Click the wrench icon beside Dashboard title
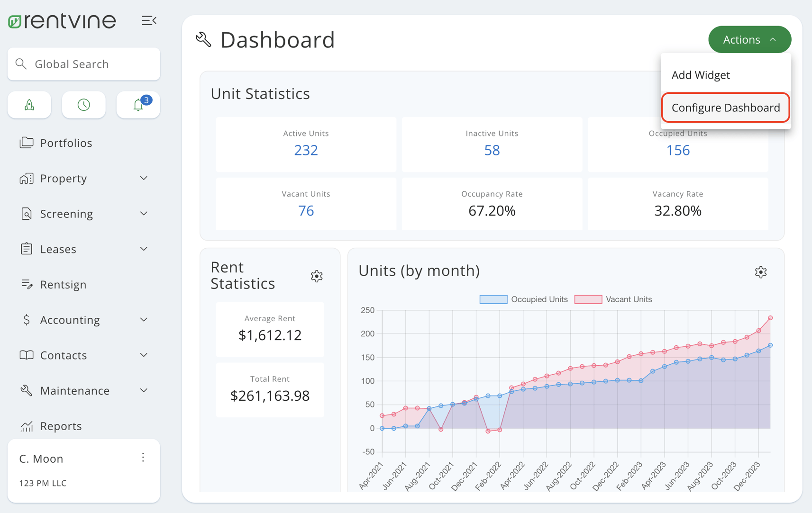812x513 pixels. coord(203,39)
